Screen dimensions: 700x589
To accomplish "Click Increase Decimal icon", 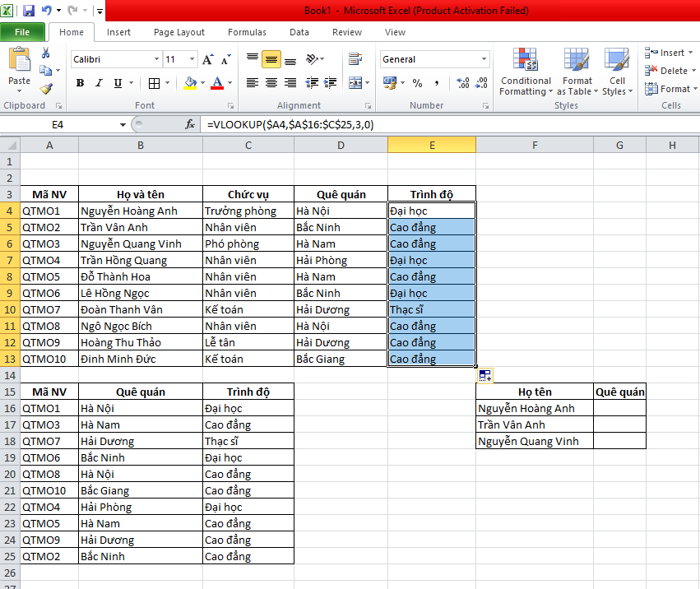I will tap(463, 83).
